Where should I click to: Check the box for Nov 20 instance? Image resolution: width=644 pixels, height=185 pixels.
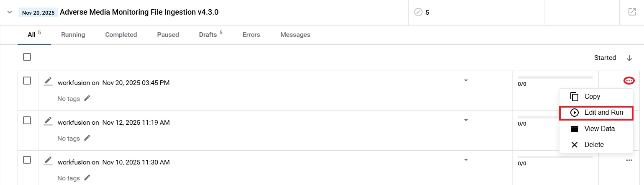[x=27, y=81]
